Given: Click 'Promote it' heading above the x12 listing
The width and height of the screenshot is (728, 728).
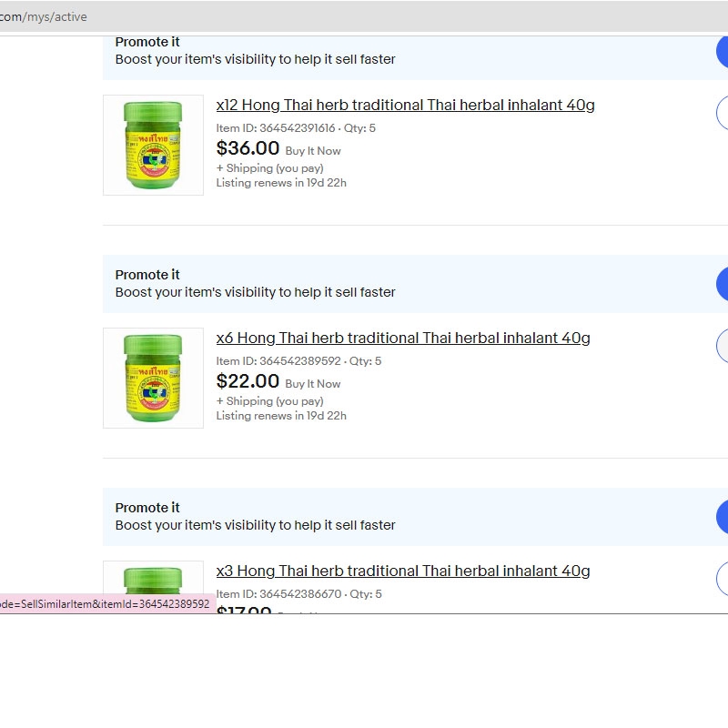Looking at the screenshot, I should click(x=147, y=42).
